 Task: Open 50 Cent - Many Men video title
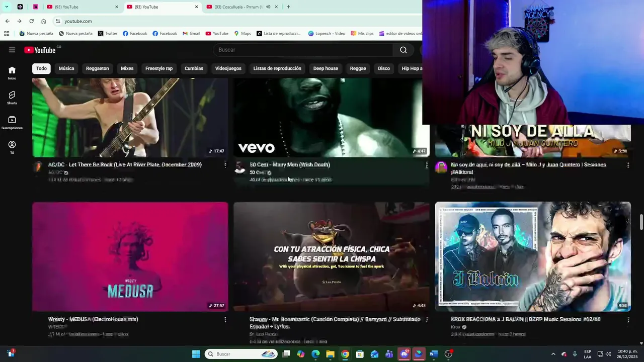click(x=290, y=165)
